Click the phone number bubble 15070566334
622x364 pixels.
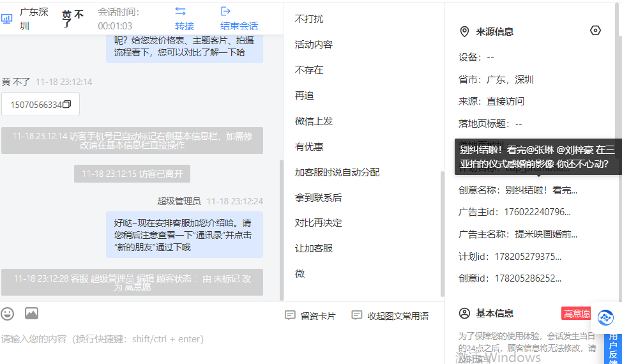[x=40, y=104]
